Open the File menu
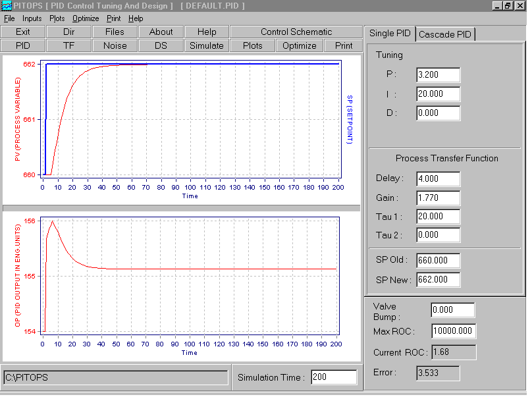This screenshot has height=401, width=532. (9, 18)
